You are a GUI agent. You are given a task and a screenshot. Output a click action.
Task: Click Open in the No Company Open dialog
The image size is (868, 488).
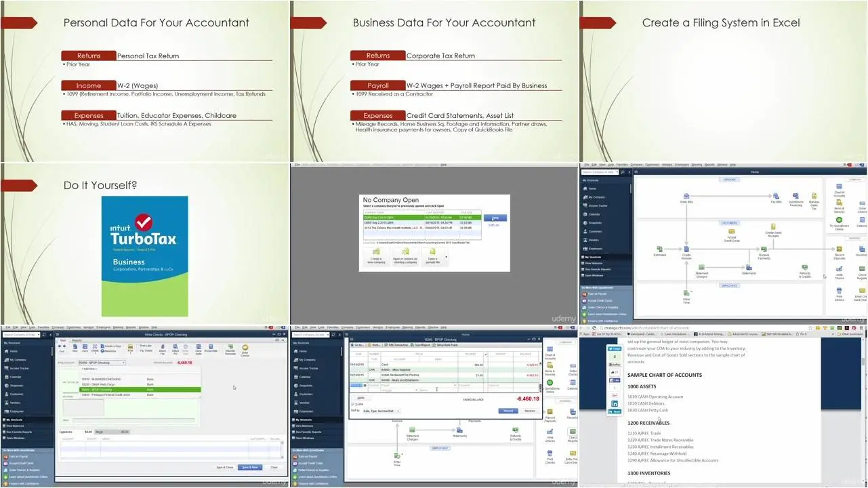[495, 218]
